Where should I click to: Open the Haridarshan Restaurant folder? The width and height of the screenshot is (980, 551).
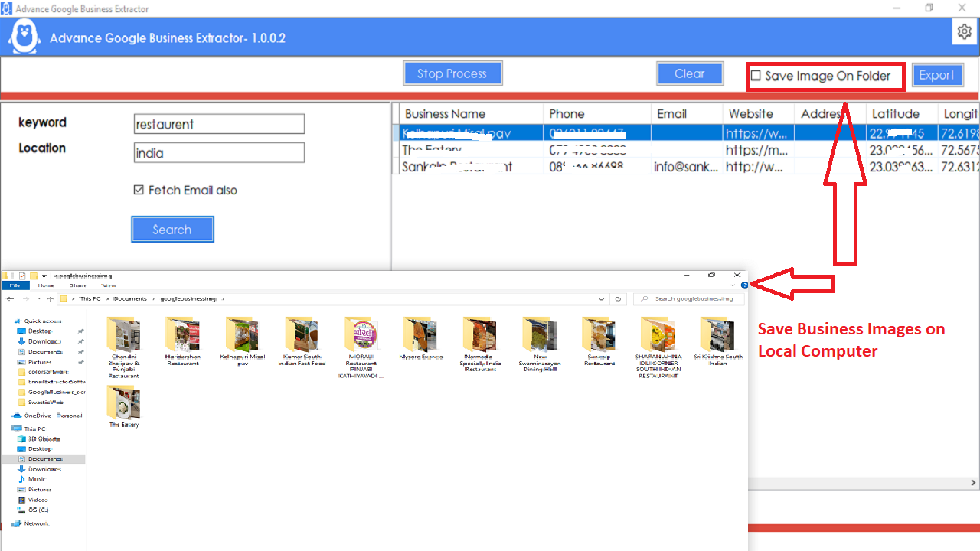point(182,341)
